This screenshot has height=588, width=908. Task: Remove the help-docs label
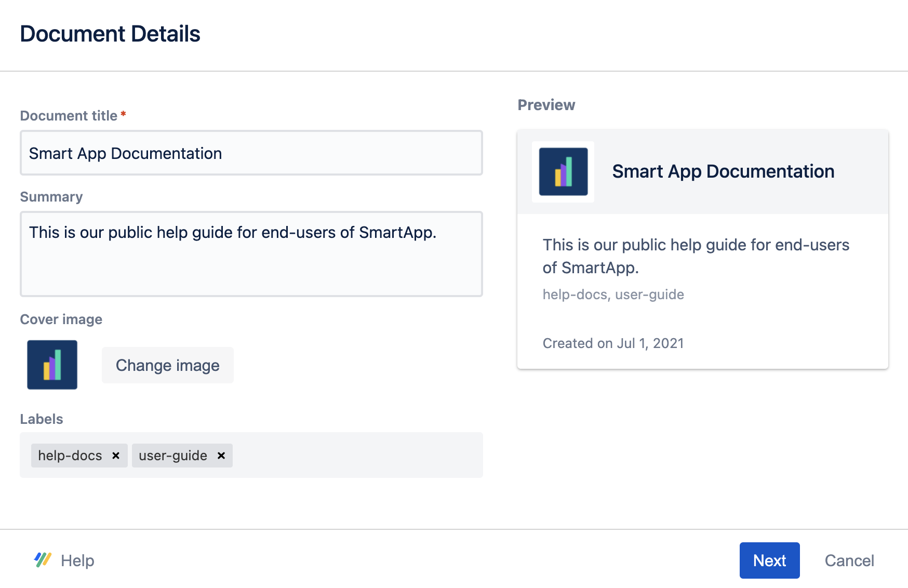pyautogui.click(x=116, y=456)
